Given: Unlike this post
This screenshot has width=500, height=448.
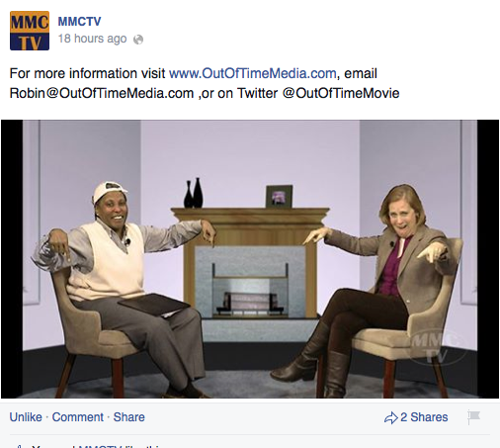Looking at the screenshot, I should click(x=26, y=417).
